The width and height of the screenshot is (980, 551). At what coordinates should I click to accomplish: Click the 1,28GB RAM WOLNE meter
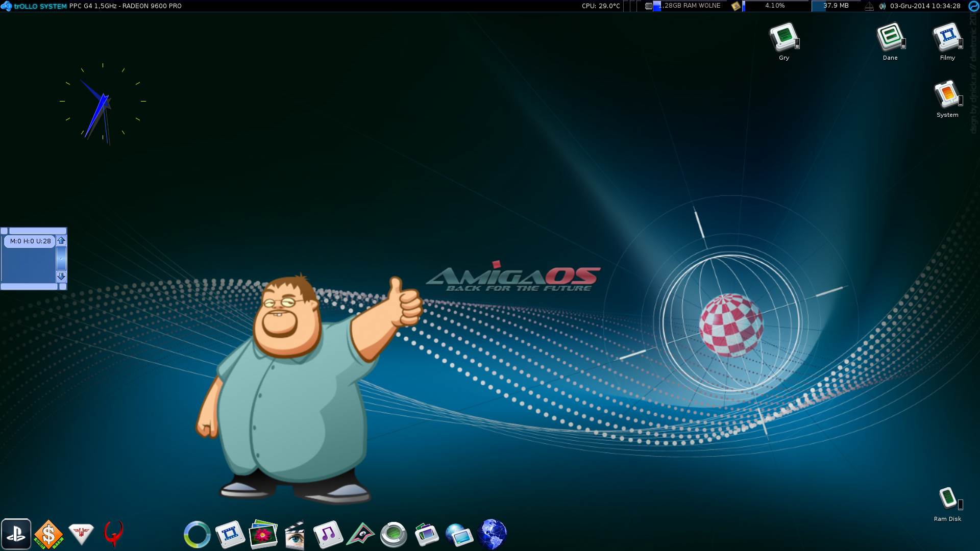[690, 6]
